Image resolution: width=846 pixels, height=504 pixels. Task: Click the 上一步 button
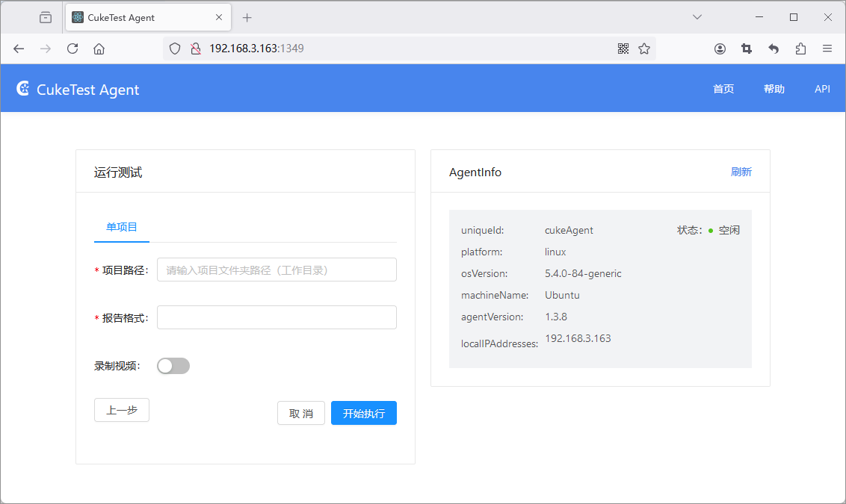(x=121, y=410)
